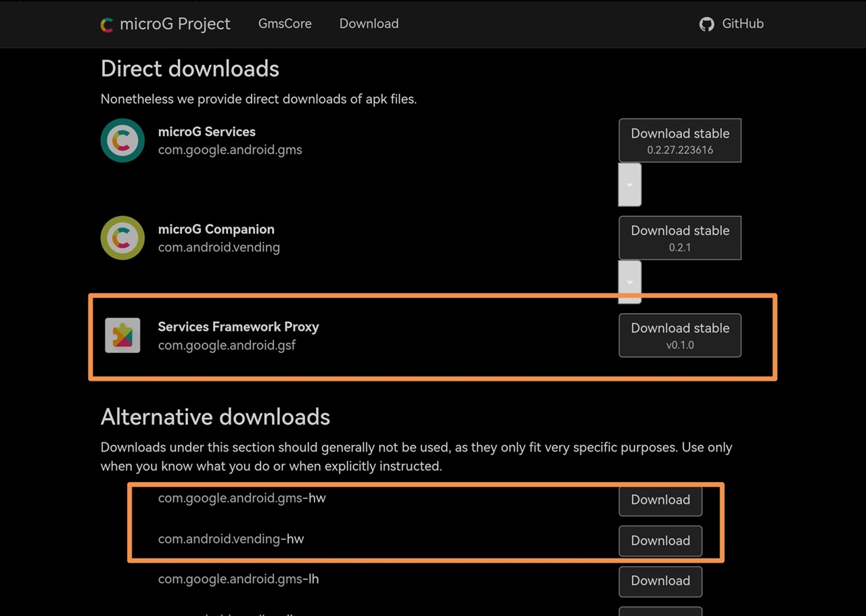Screen dimensions: 866x616
Task: Download stable microG Services 0.2.27.223616
Action: [x=680, y=141]
